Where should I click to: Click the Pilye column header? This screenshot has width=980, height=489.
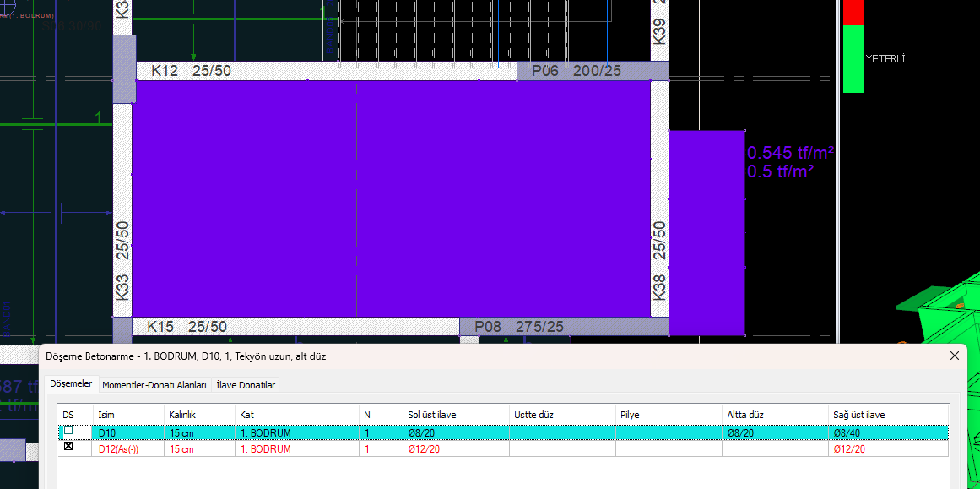point(630,415)
